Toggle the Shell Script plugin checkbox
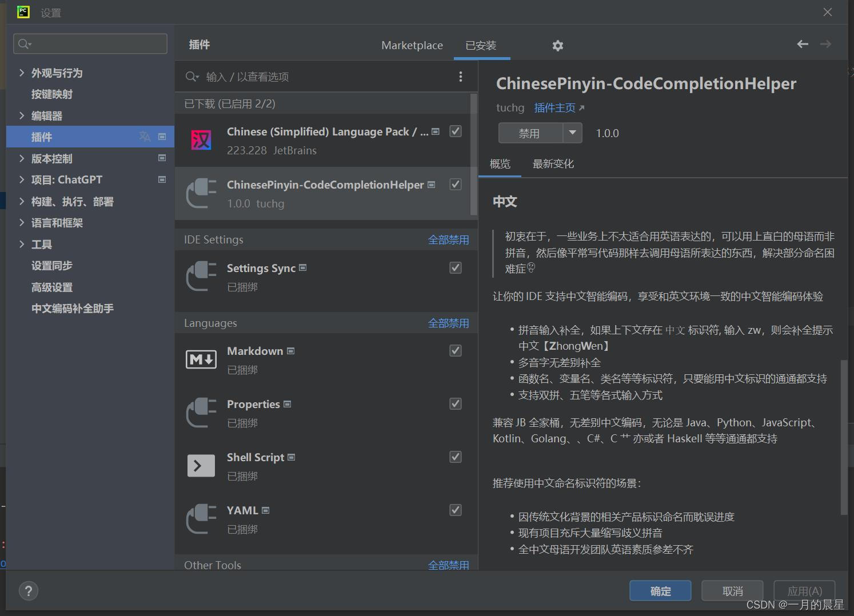The height and width of the screenshot is (616, 854). (x=456, y=457)
